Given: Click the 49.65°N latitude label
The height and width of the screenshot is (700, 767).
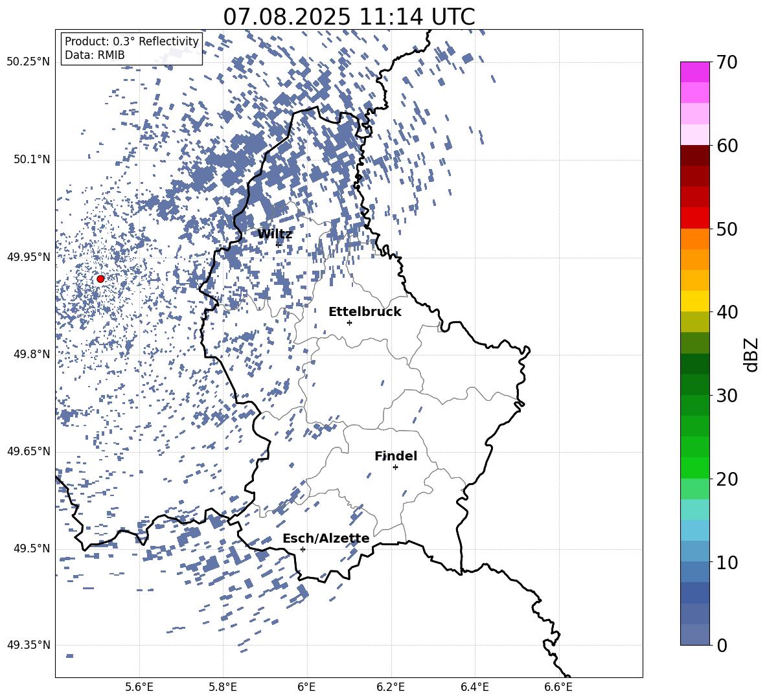Looking at the screenshot, I should click(29, 451).
